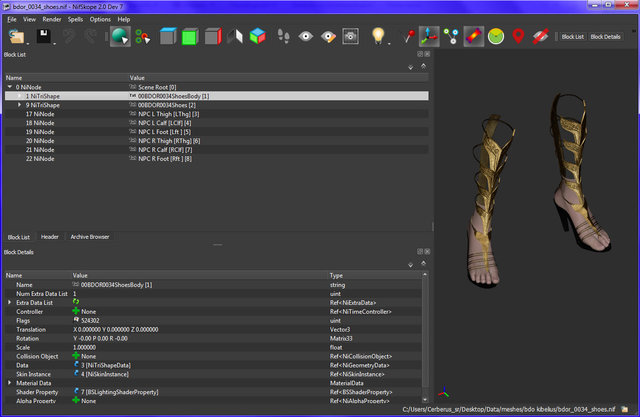Click the Block Details toolbar button

[x=605, y=37]
